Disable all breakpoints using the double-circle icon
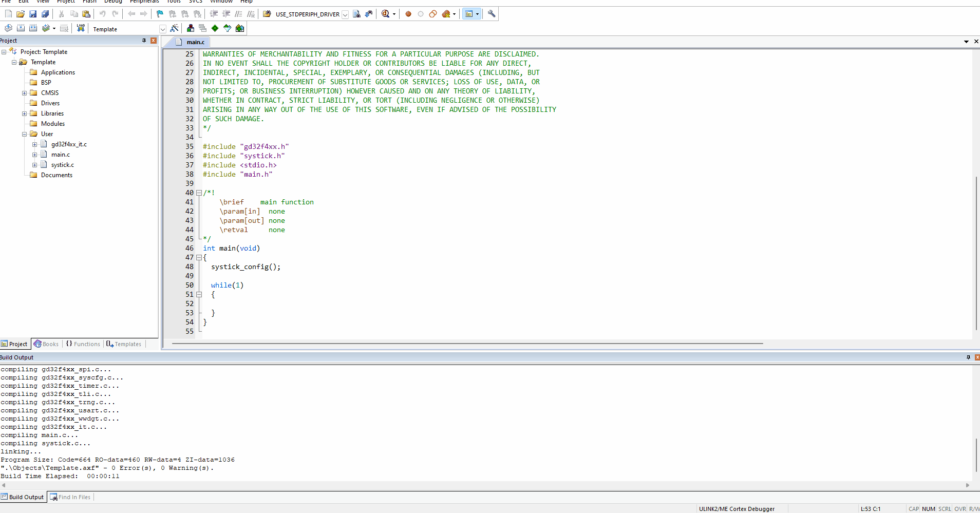This screenshot has height=513, width=980. [433, 14]
